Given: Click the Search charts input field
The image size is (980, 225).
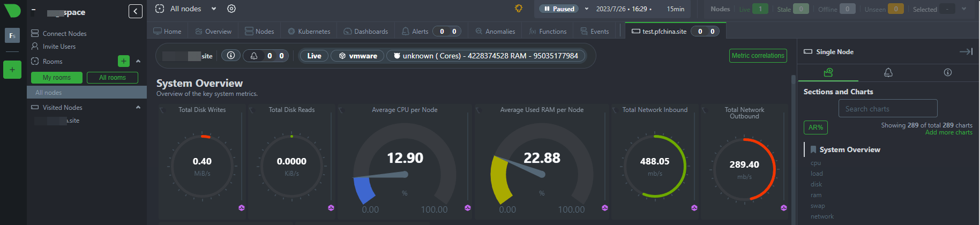Looking at the screenshot, I should 887,109.
